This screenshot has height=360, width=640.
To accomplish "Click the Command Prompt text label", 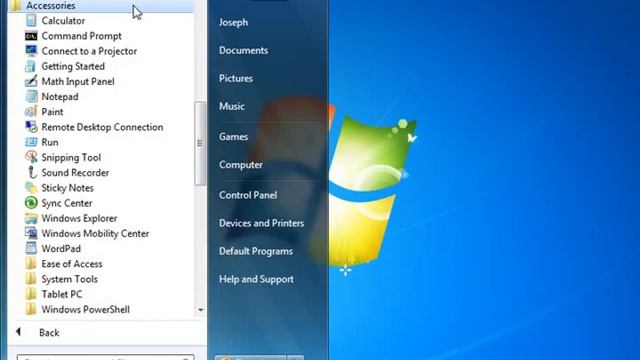I will click(x=82, y=36).
